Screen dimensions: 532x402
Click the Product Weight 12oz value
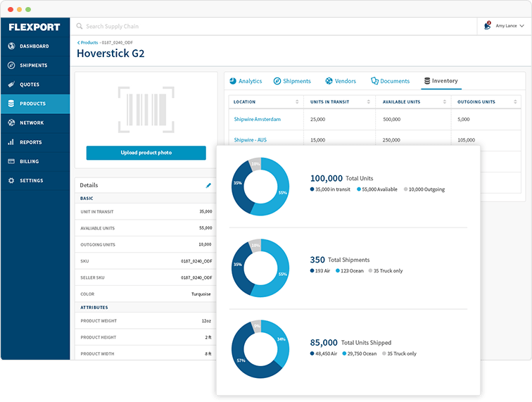(x=206, y=321)
